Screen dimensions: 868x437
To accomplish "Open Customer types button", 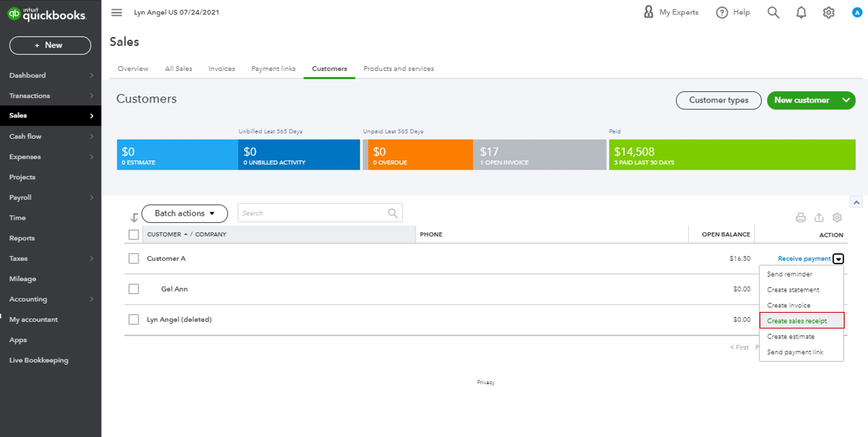I will pos(718,100).
